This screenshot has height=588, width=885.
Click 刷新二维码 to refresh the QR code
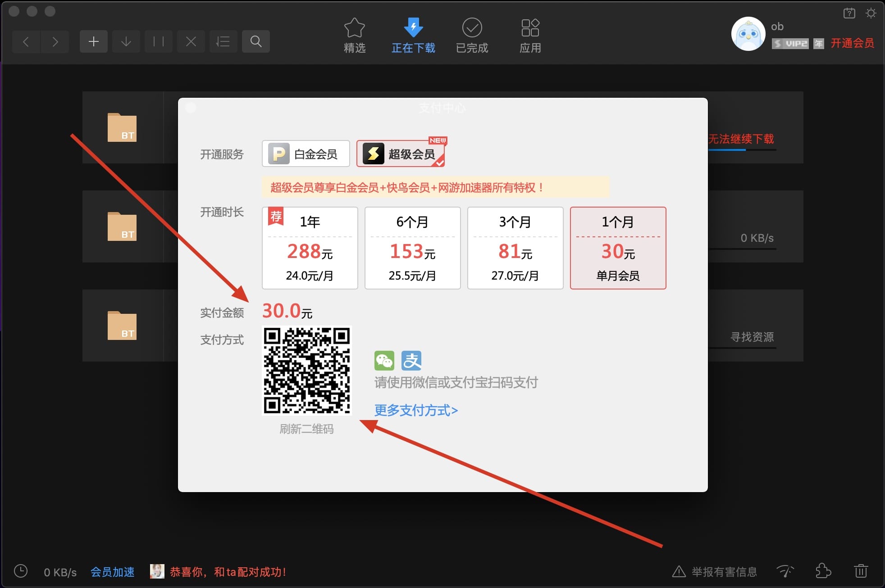(x=306, y=429)
